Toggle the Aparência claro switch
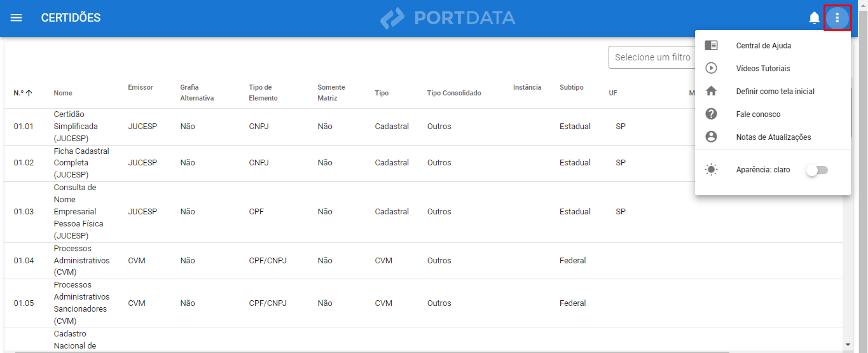This screenshot has height=353, width=868. click(816, 170)
